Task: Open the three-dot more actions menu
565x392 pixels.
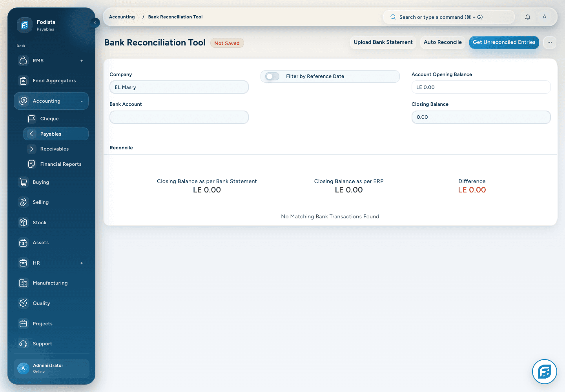Action: (550, 42)
